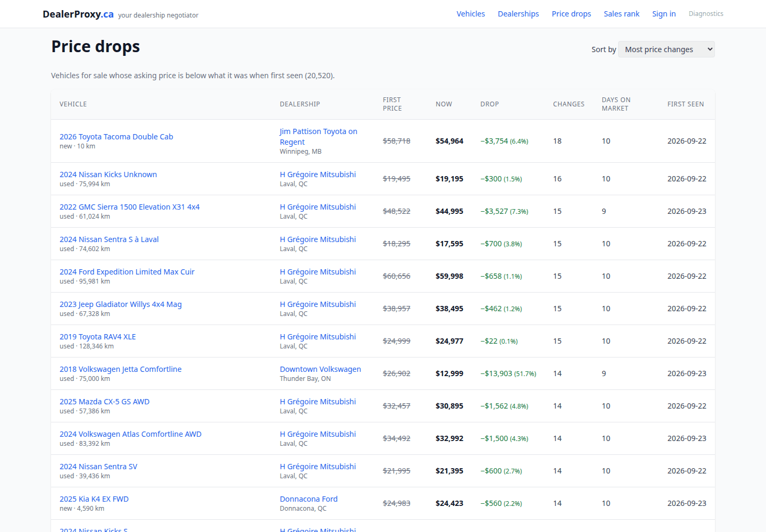The height and width of the screenshot is (532, 766).
Task: Click the drop value −$13,903 (51.7%)
Action: pos(508,373)
